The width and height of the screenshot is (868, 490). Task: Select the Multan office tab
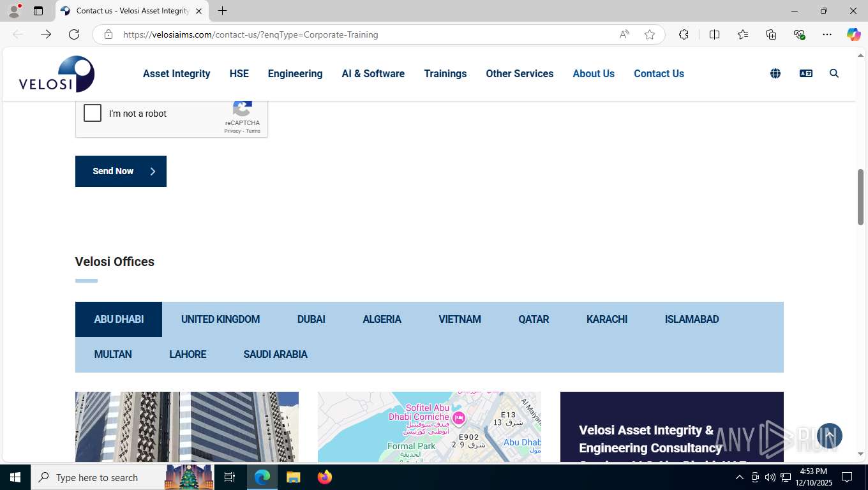tap(113, 354)
